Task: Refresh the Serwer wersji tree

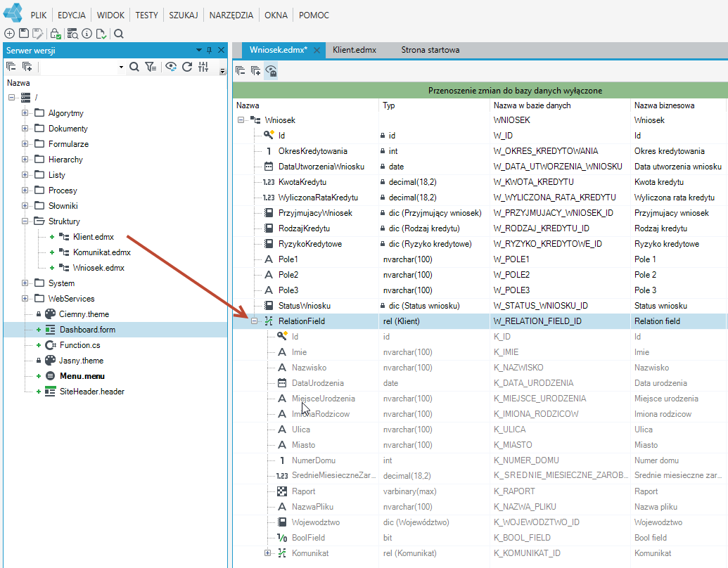Action: click(187, 67)
